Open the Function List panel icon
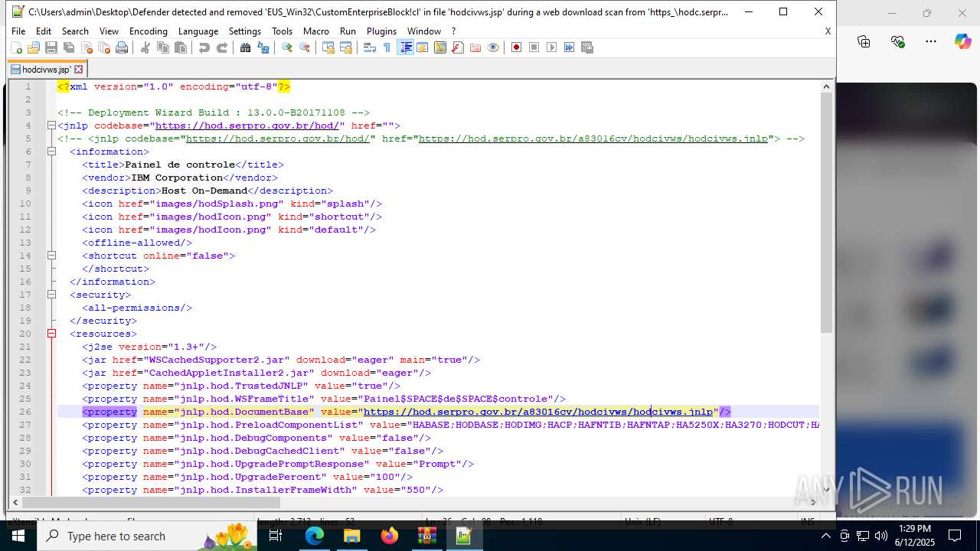 [x=458, y=47]
